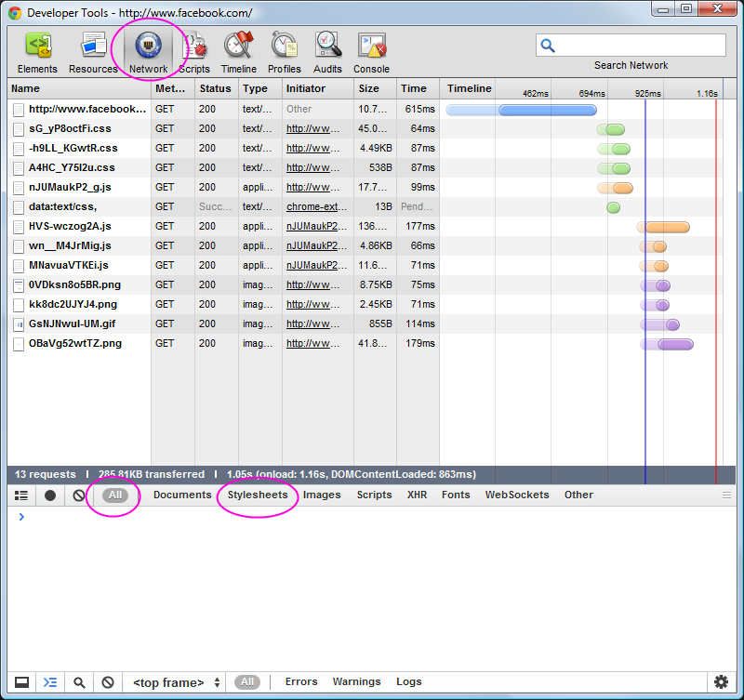Select the -h9LL_KGwtR.css request row
This screenshot has height=700, width=744.
pyautogui.click(x=365, y=149)
